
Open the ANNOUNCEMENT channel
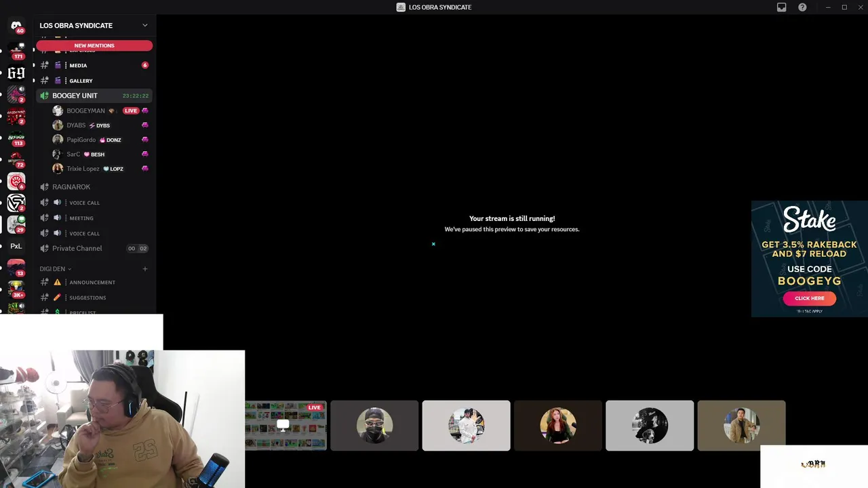[94, 283]
